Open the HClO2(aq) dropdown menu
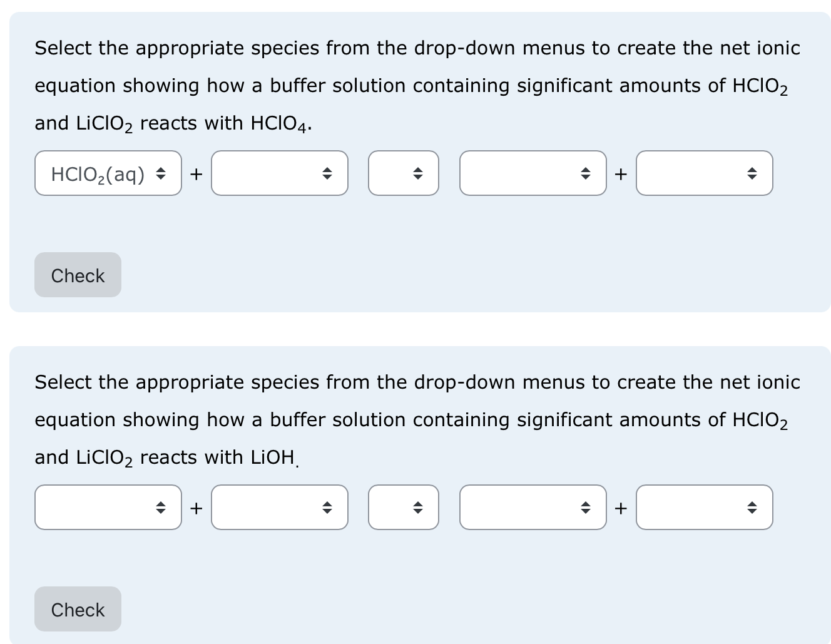The image size is (831, 644). pos(108,173)
